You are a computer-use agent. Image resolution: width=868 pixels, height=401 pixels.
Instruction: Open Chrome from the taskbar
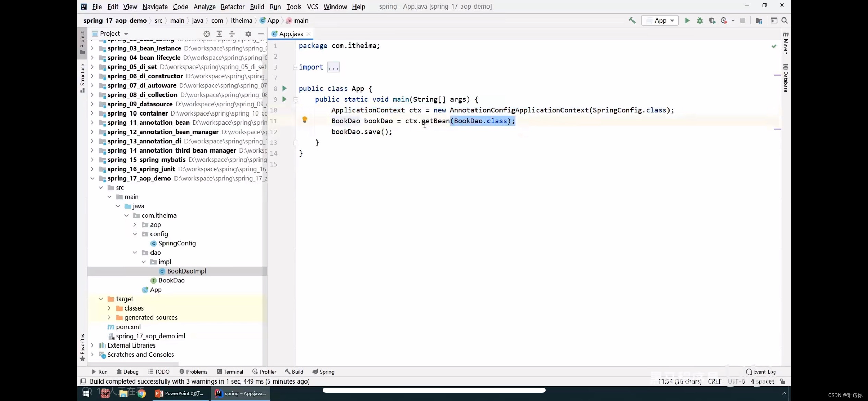tap(141, 393)
